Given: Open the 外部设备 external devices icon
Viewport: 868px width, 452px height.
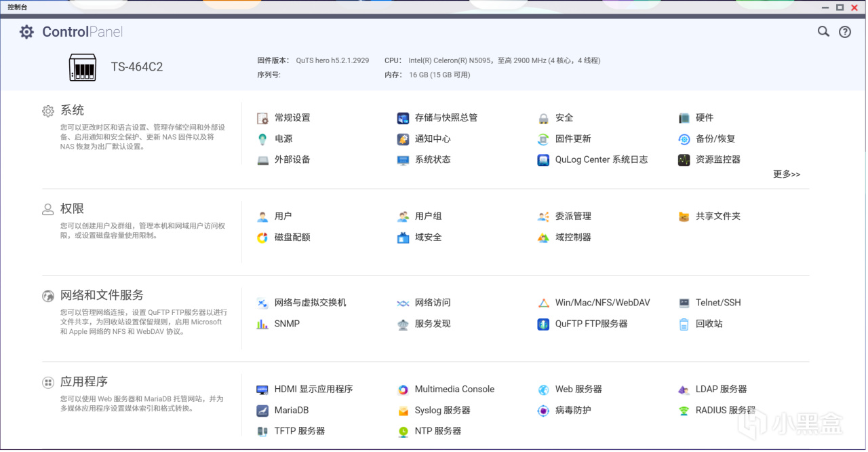Looking at the screenshot, I should click(263, 160).
